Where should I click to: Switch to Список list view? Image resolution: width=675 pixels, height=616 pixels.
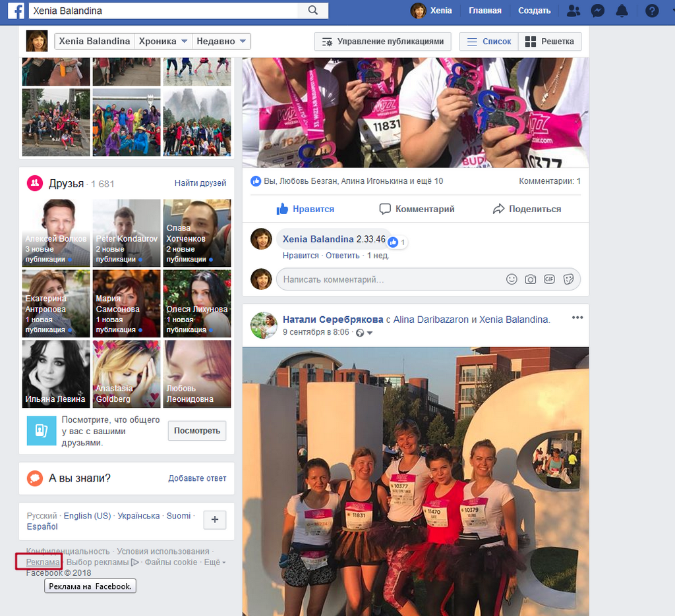pos(489,42)
